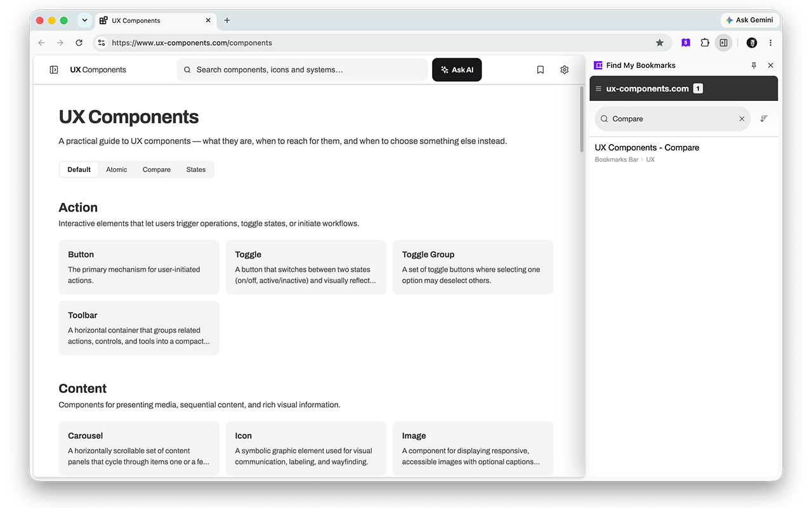The width and height of the screenshot is (812, 508).
Task: Close the UX Components tab
Action: click(208, 20)
